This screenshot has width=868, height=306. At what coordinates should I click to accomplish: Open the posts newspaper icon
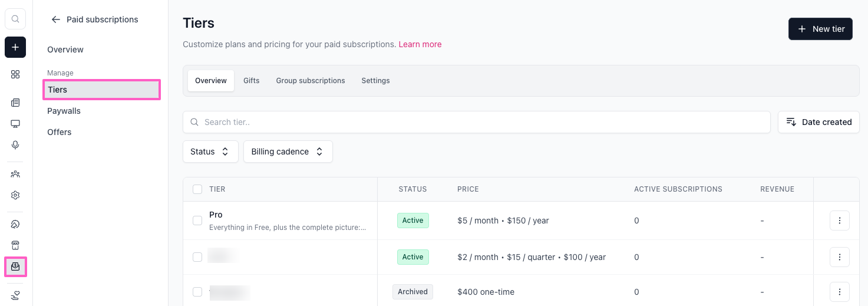(x=15, y=103)
